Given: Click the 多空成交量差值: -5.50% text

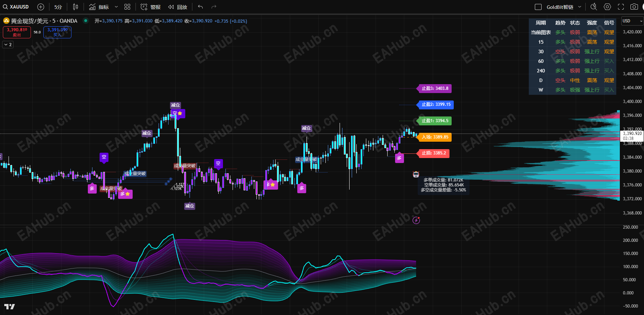Looking at the screenshot, I should point(443,190).
